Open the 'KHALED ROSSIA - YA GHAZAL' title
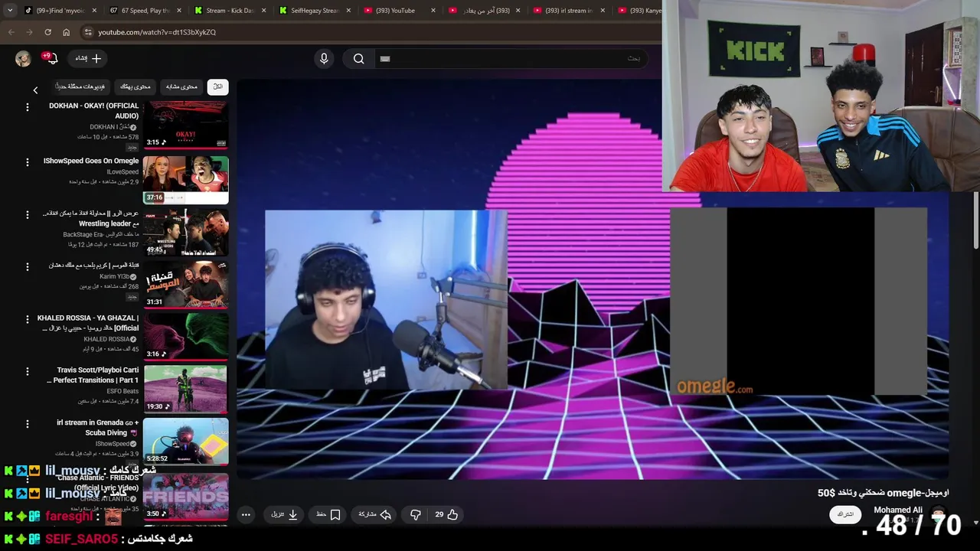 (88, 323)
